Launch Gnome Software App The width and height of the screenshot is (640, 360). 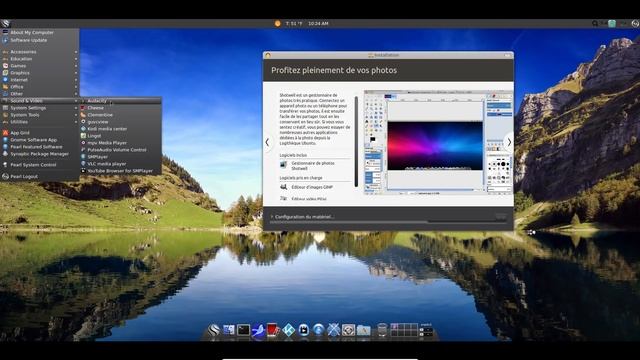40,140
